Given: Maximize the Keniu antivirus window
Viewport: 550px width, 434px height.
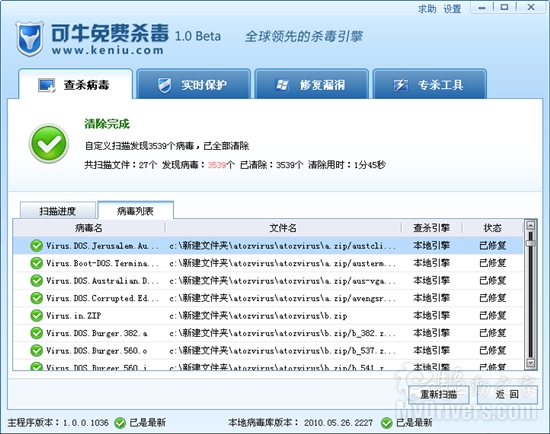Looking at the screenshot, I should point(504,7).
